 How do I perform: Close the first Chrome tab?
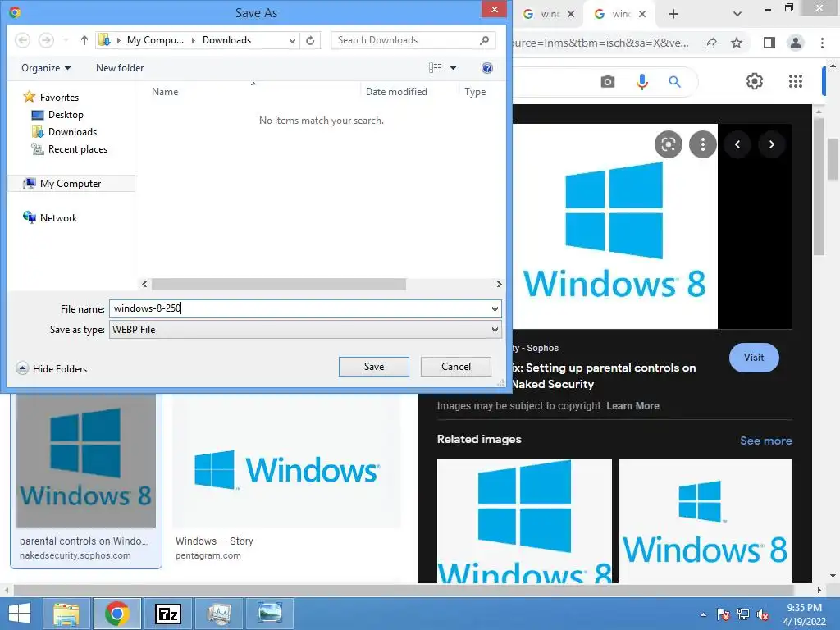[571, 15]
